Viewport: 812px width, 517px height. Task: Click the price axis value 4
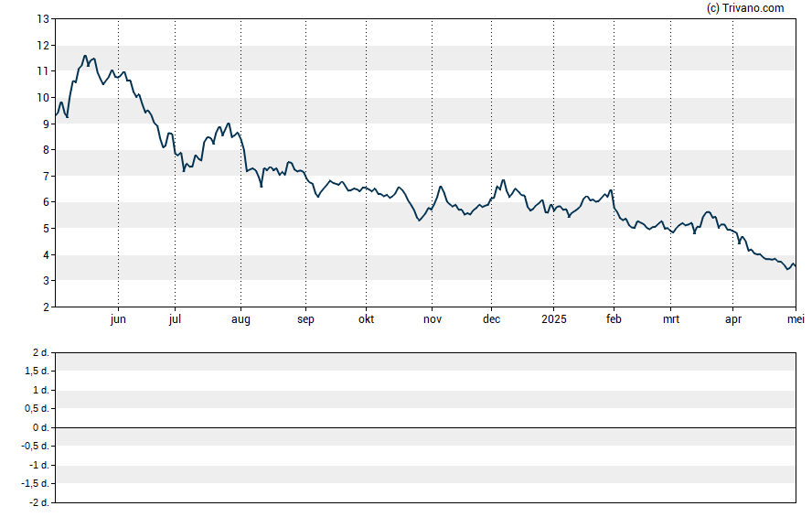46,255
